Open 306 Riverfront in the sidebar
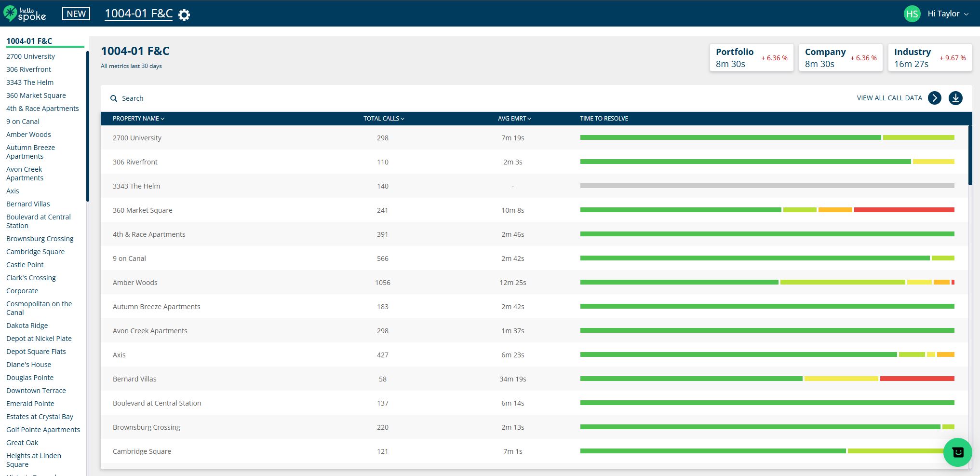Image resolution: width=980 pixels, height=476 pixels. [28, 69]
